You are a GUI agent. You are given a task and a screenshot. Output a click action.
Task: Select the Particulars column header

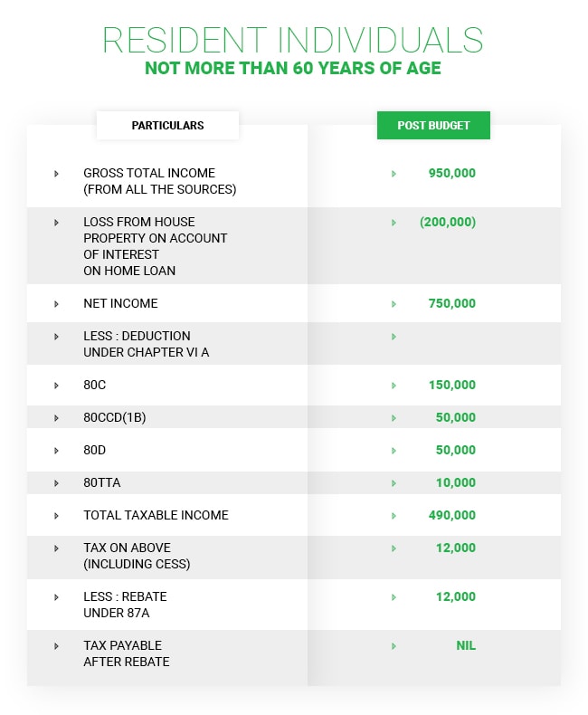[x=167, y=125]
